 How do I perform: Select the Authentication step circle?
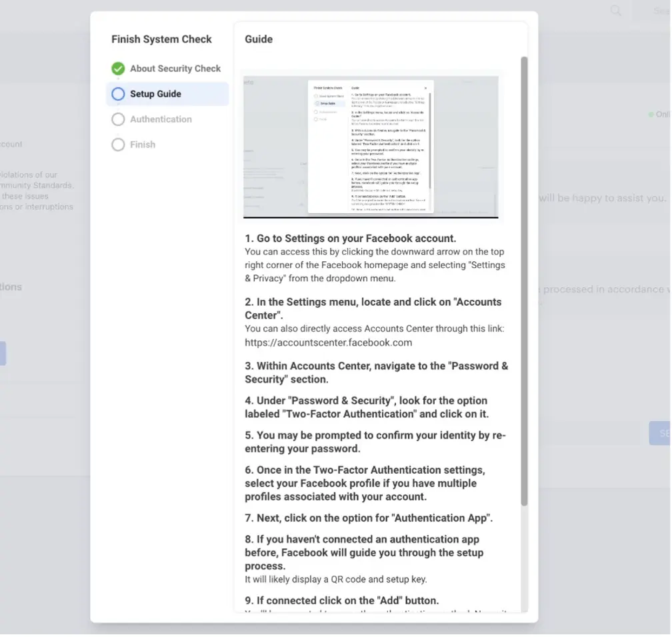(118, 119)
